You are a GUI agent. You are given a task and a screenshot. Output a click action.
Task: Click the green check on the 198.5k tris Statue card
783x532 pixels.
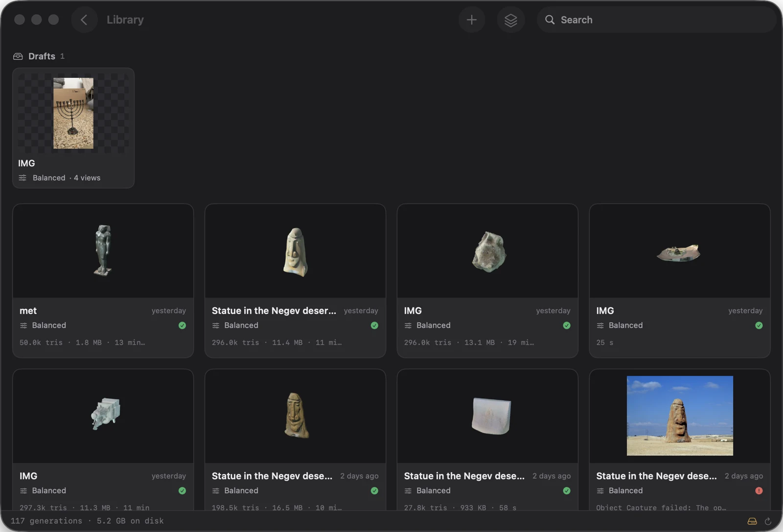tap(374, 491)
